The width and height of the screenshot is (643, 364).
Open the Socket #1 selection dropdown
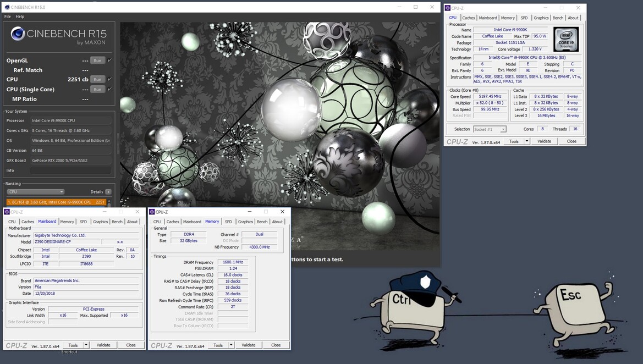(490, 129)
